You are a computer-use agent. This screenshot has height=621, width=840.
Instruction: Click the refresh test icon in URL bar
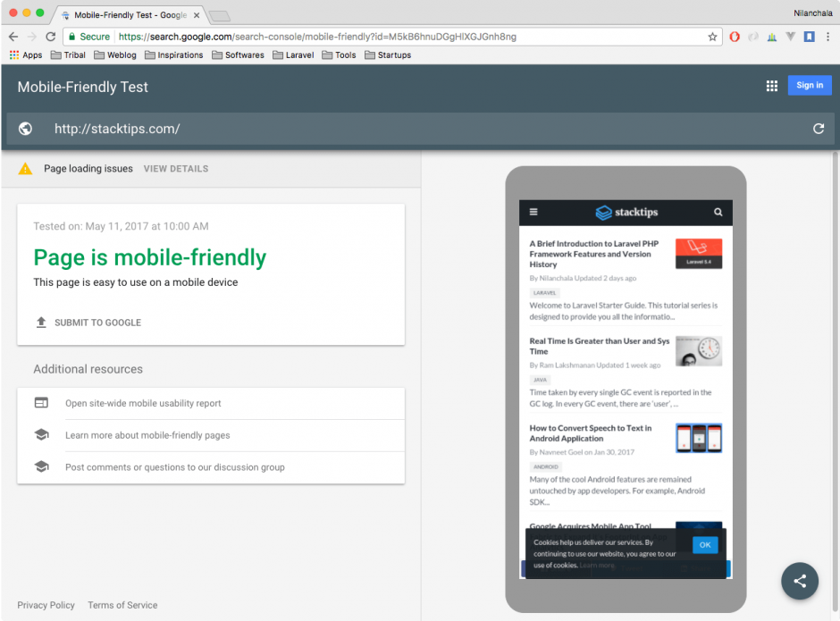point(818,129)
